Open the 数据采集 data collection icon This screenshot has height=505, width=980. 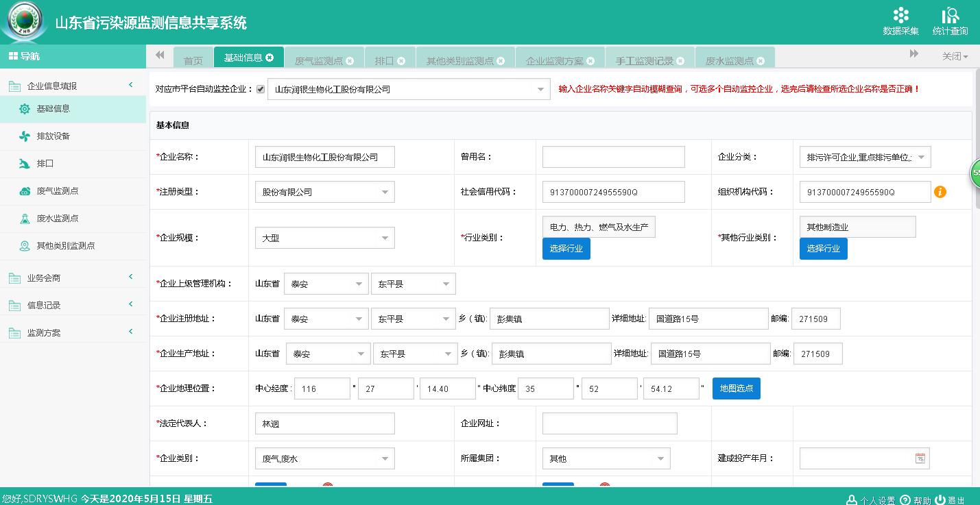[900, 16]
